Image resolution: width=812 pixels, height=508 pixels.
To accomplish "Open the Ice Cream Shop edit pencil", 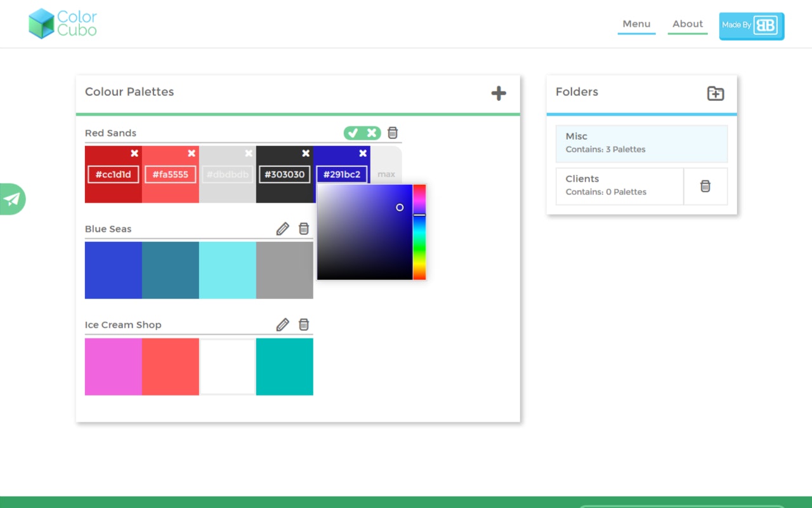I will [282, 324].
